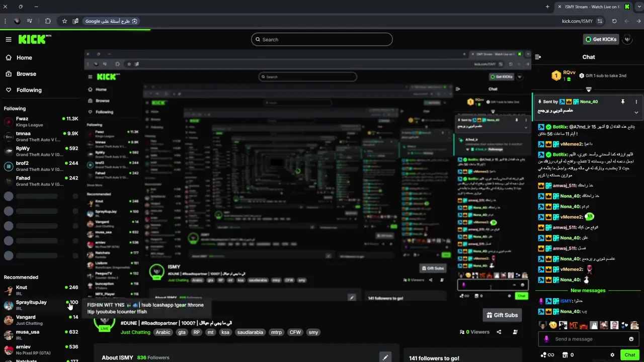The width and height of the screenshot is (644, 362).
Task: Click Gift 1 sub to take 2nd
Action: (x=603, y=75)
